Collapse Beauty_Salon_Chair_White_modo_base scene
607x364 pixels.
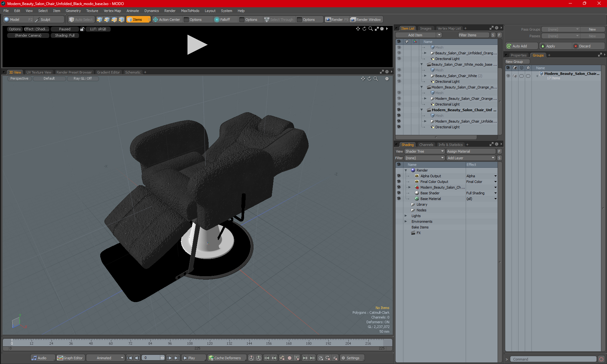pyautogui.click(x=421, y=64)
